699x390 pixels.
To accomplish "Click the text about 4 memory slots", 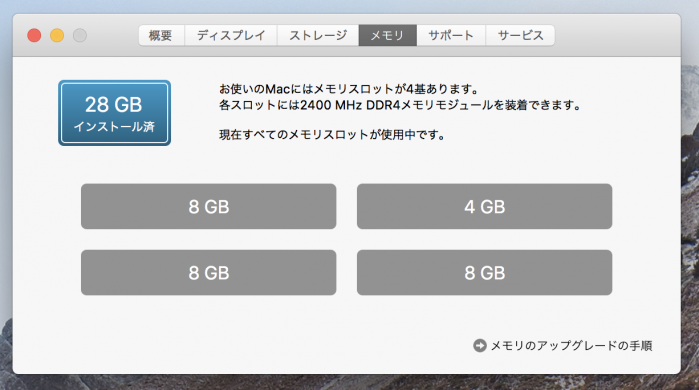I will pyautogui.click(x=349, y=89).
